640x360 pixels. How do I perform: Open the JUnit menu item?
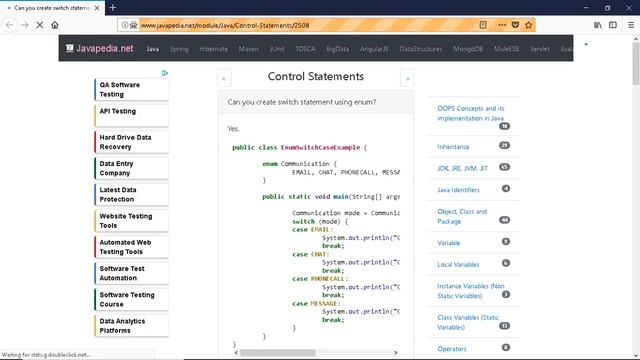point(277,49)
